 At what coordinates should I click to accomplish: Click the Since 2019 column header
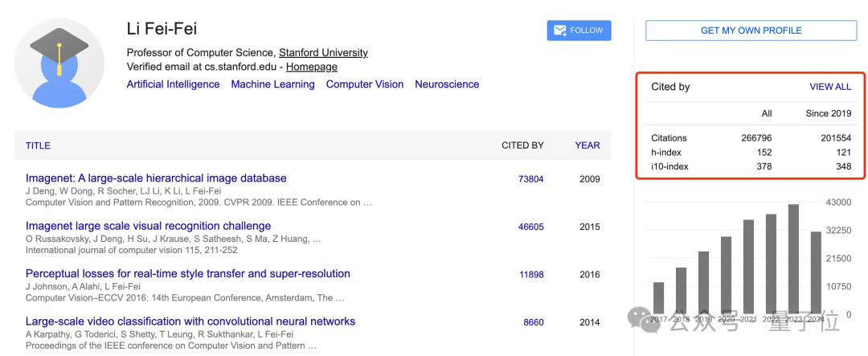click(x=829, y=113)
